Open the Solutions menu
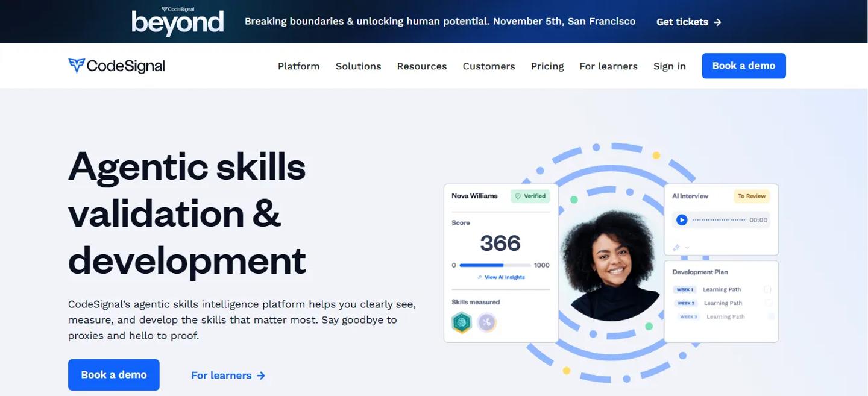Viewport: 868px width, 396px height. [x=359, y=66]
